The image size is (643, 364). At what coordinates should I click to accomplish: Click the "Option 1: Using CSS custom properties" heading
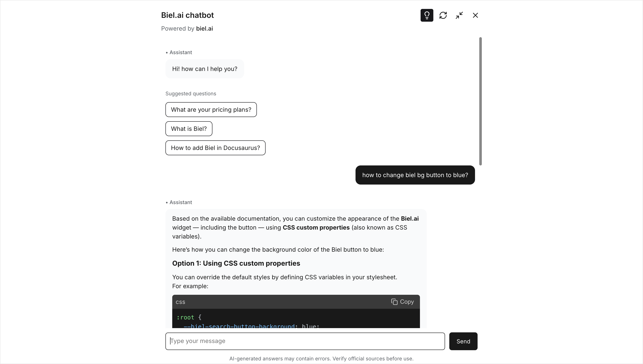(236, 263)
